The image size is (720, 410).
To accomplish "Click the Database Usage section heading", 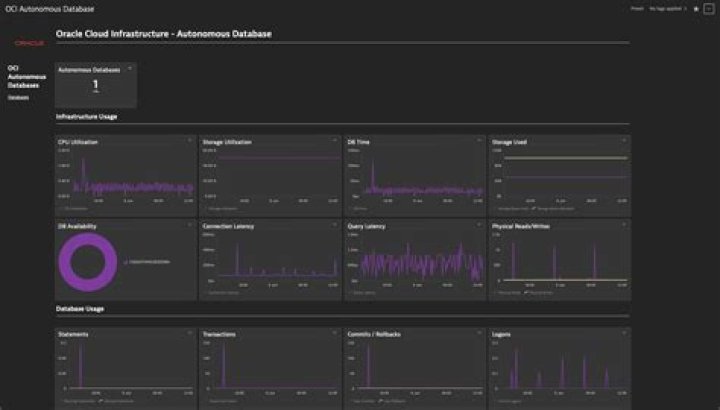I will tap(80, 309).
